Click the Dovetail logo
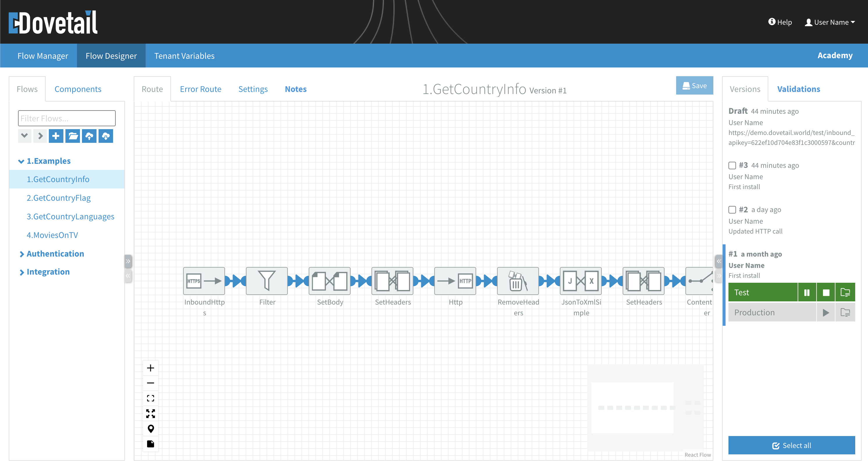This screenshot has height=466, width=868. click(53, 23)
